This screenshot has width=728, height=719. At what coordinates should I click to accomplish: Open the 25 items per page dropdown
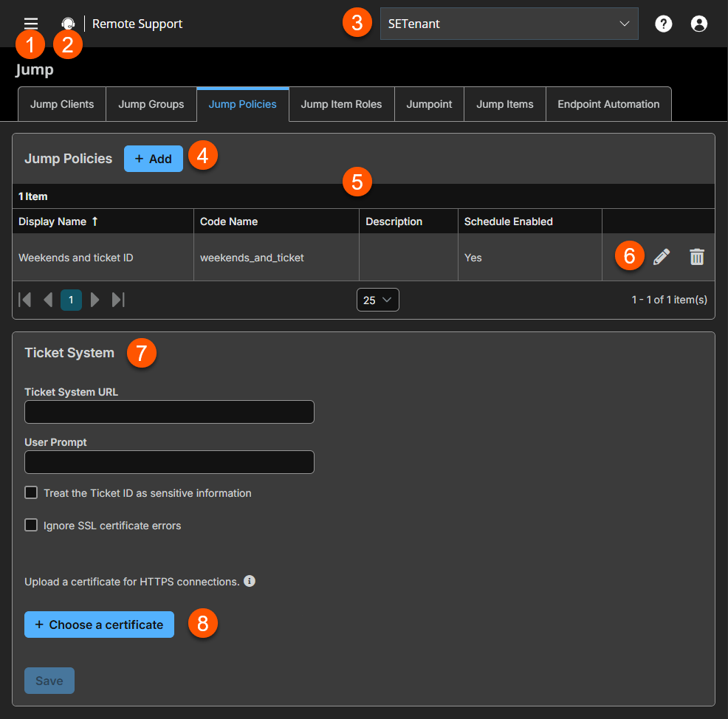pos(377,300)
